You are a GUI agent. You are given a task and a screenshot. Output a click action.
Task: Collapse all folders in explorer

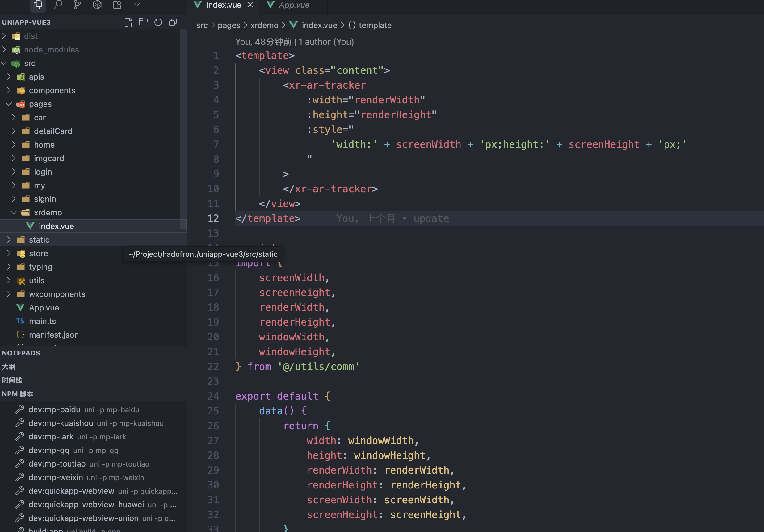173,22
